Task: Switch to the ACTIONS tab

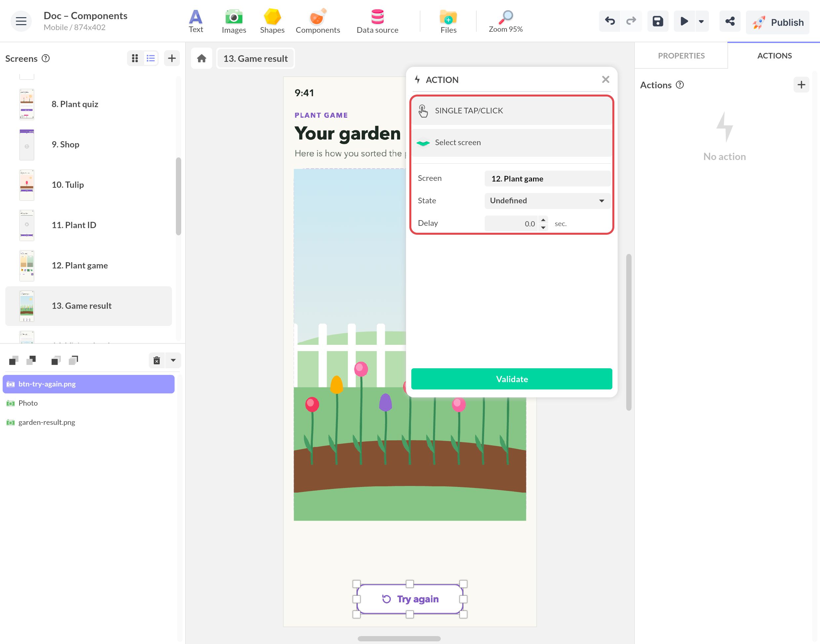Action: click(x=774, y=56)
